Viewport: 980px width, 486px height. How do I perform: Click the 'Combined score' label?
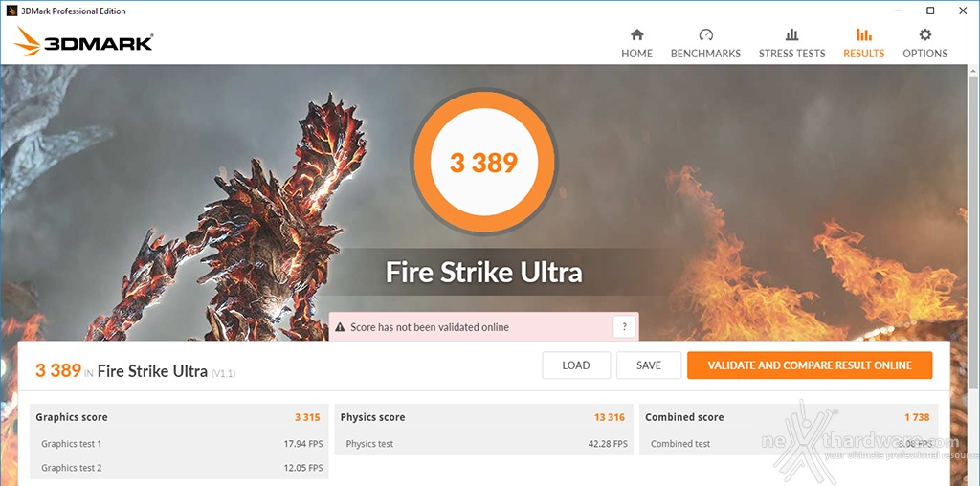tap(684, 417)
